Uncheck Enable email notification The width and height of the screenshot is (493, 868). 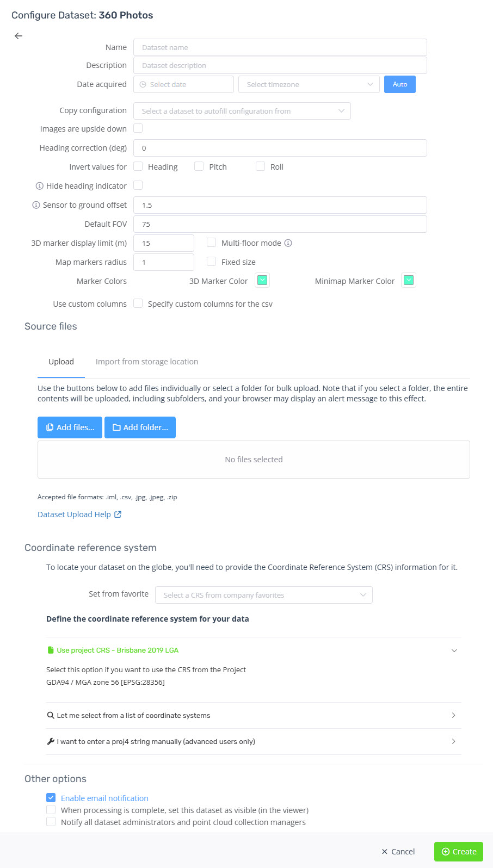tap(51, 798)
